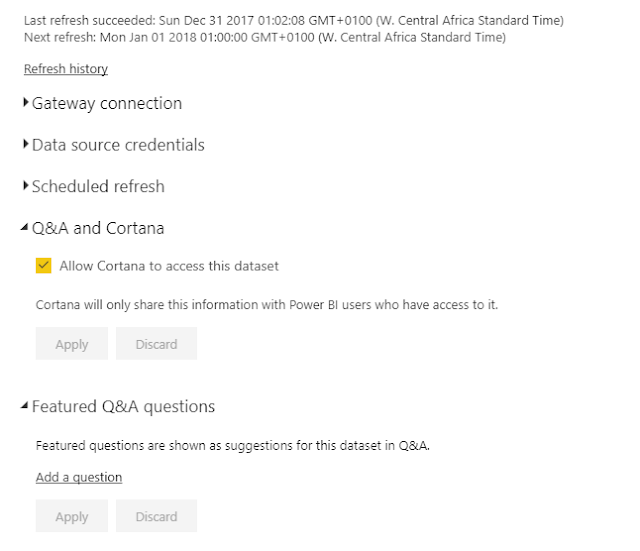Collapse the Q&A and Cortana heading

click(x=98, y=228)
